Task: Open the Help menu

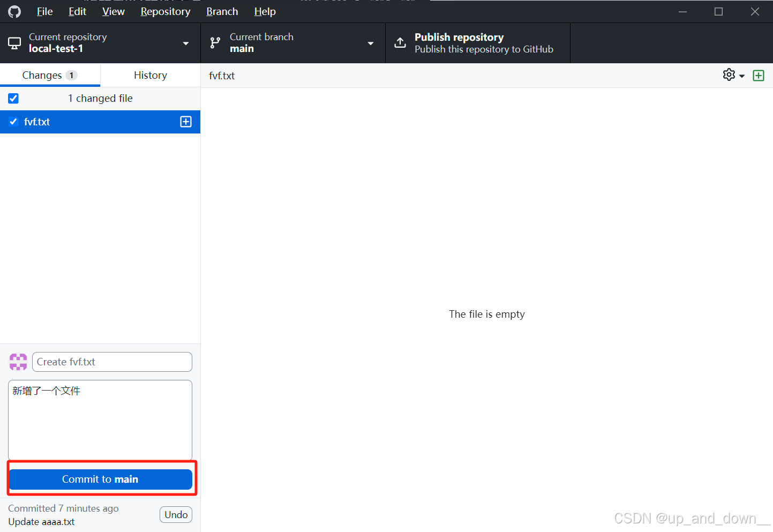Action: point(265,11)
